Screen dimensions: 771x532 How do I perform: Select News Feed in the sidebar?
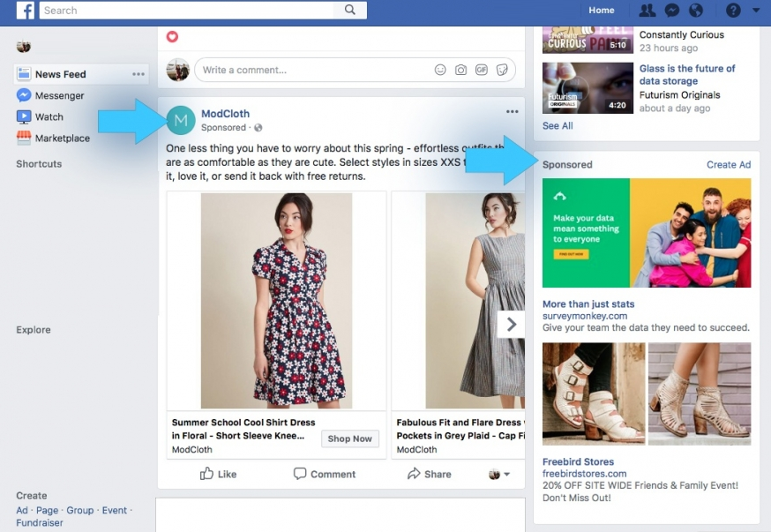(81, 74)
